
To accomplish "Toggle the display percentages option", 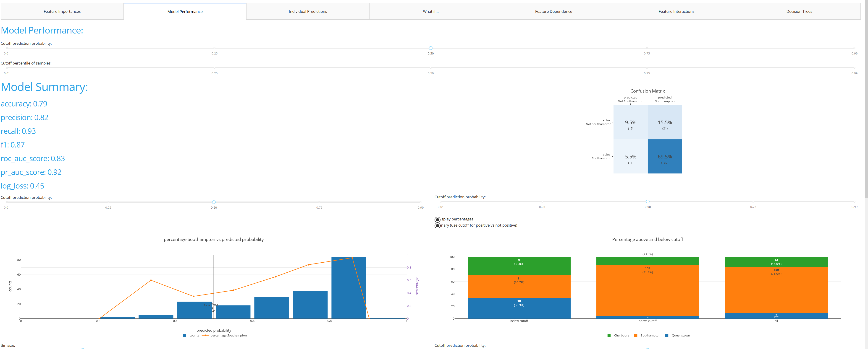I will (437, 220).
